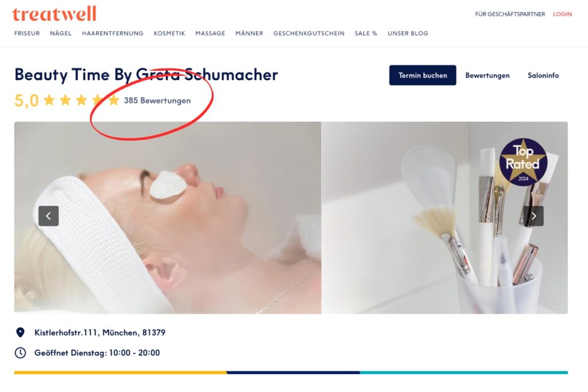
Task: Show previous photo with left arrow
Action: click(48, 216)
